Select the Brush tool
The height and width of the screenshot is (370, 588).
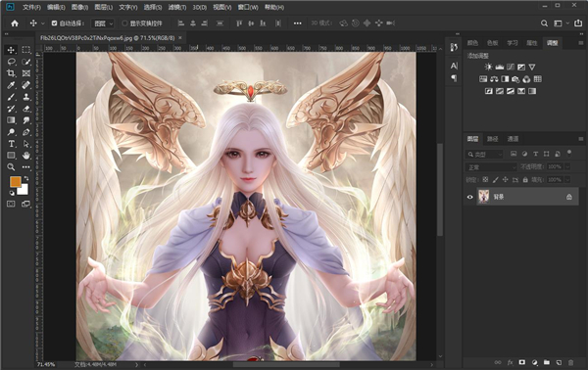pos(11,97)
